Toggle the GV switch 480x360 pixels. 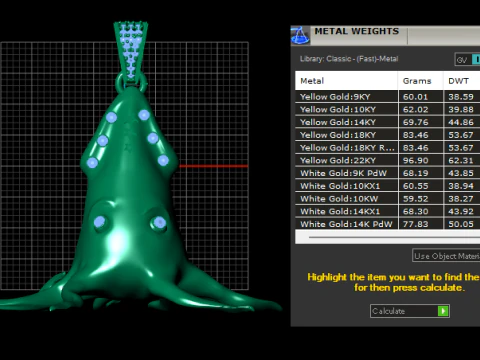point(467,59)
